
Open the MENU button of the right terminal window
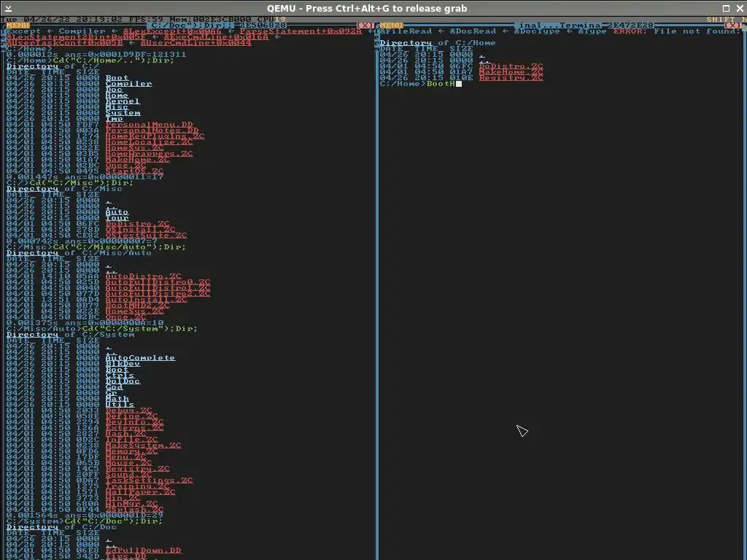click(392, 26)
